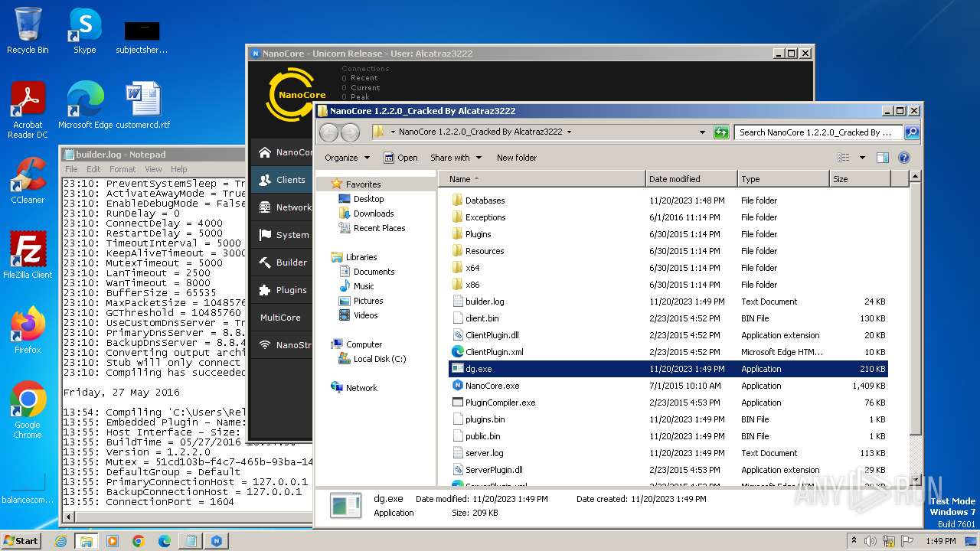Open the Edit menu in Notepad
The height and width of the screenshot is (551, 980).
(93, 169)
